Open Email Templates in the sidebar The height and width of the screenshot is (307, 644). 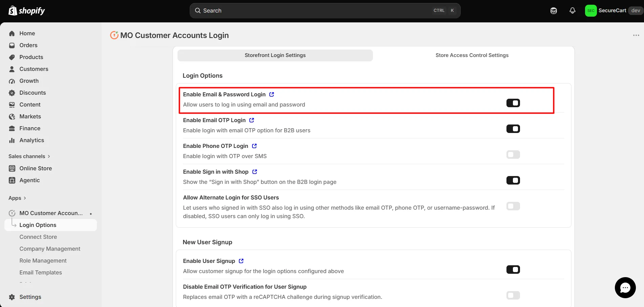point(41,272)
